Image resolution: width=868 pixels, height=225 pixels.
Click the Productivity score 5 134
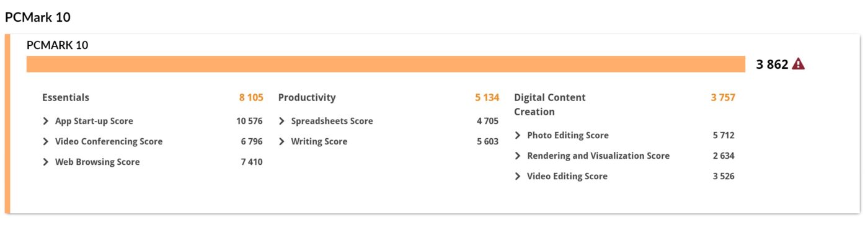click(487, 97)
